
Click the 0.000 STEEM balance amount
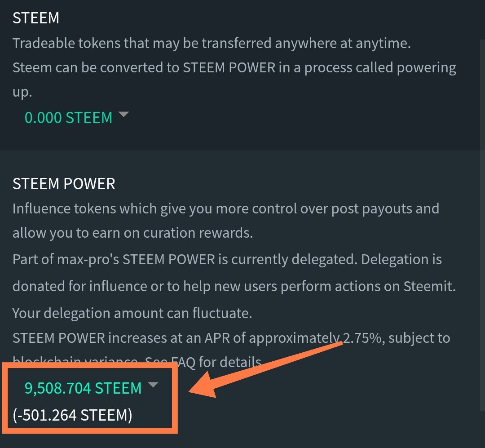pos(68,118)
